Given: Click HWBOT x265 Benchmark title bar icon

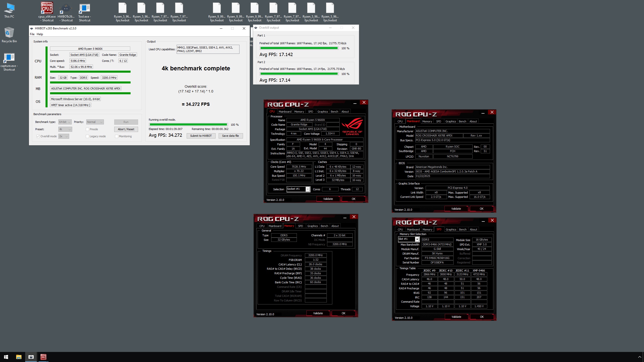Looking at the screenshot, I should coord(32,28).
